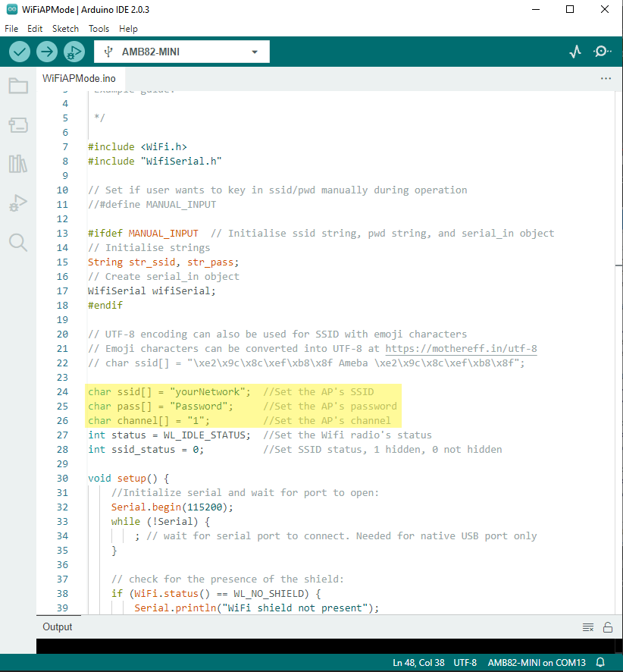Toggle output word wrap icon

coord(587,627)
